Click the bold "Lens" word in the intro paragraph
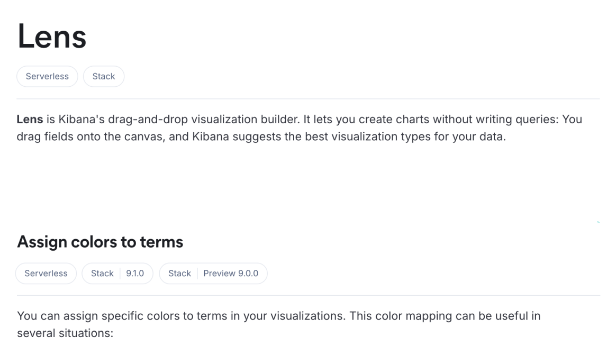Viewport: 616px width, 364px height. [30, 120]
